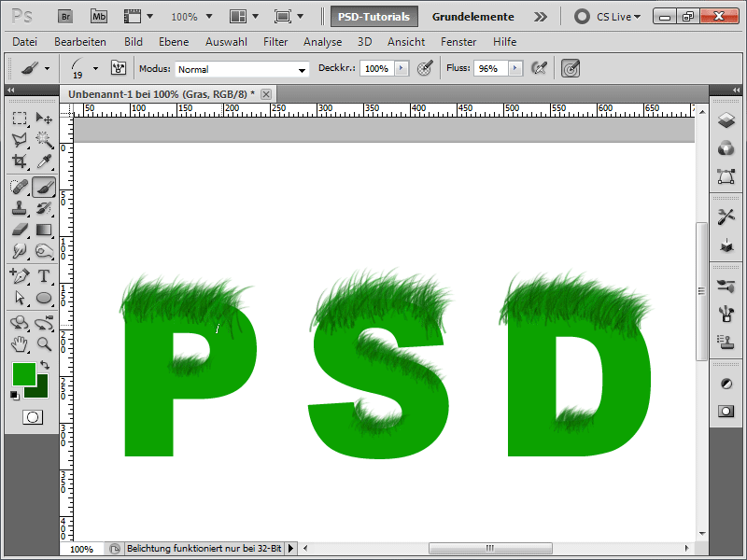Screen dimensions: 747x560
Task: Select the Path Selection arrow tool
Action: (20, 298)
